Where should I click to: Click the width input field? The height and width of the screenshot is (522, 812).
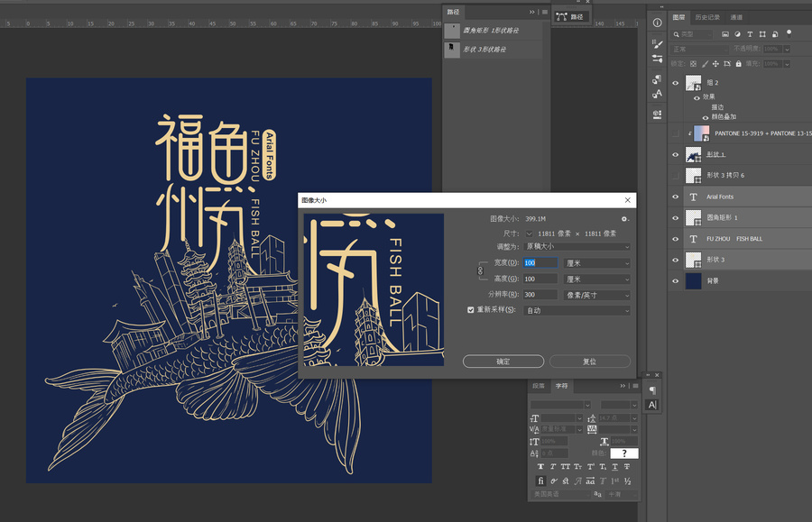(x=540, y=263)
